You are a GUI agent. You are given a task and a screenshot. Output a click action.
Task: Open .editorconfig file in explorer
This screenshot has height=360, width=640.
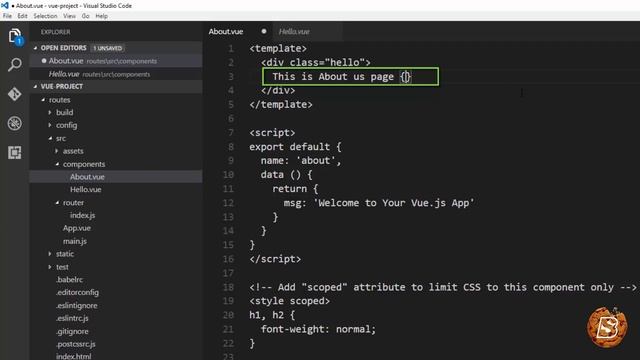pyautogui.click(x=77, y=292)
